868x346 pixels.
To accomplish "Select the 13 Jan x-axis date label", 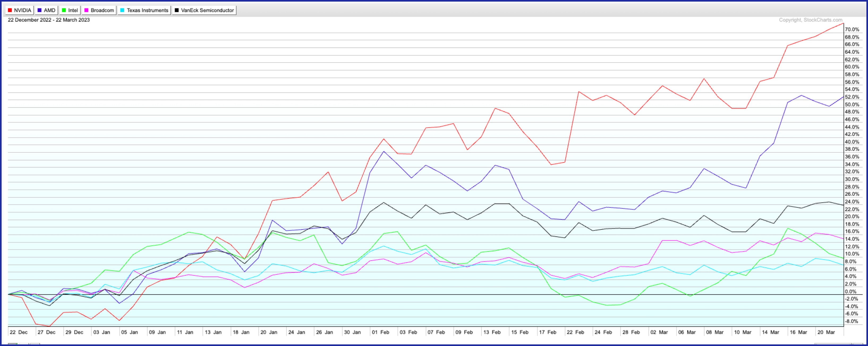I will [x=213, y=332].
